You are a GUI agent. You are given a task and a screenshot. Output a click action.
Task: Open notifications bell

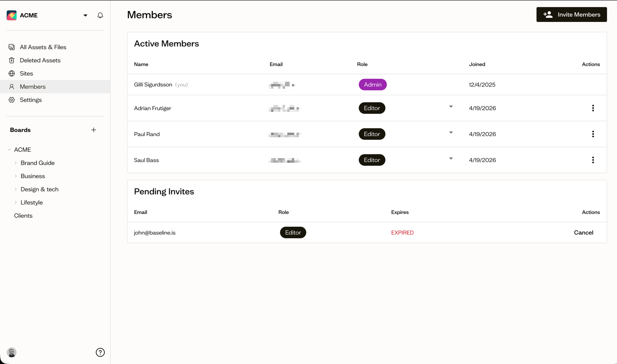tap(100, 15)
